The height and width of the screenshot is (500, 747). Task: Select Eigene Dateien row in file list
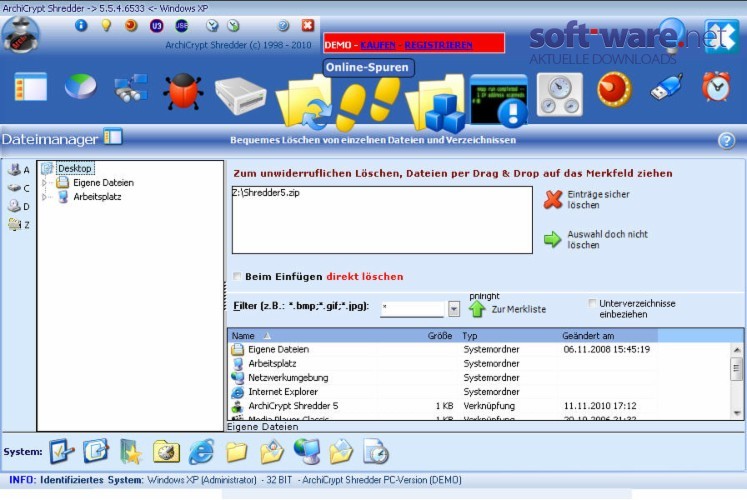[443, 350]
